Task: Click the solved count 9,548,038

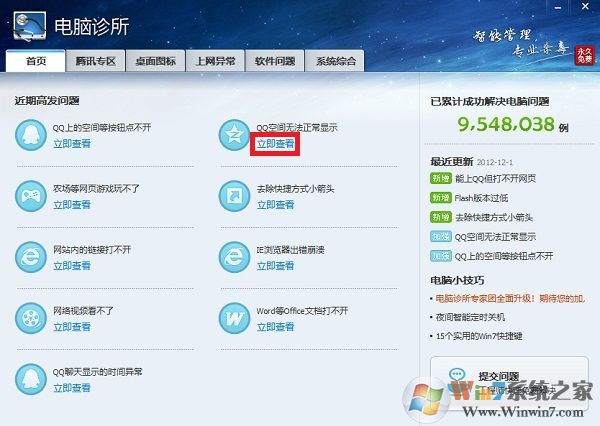Action: point(506,124)
